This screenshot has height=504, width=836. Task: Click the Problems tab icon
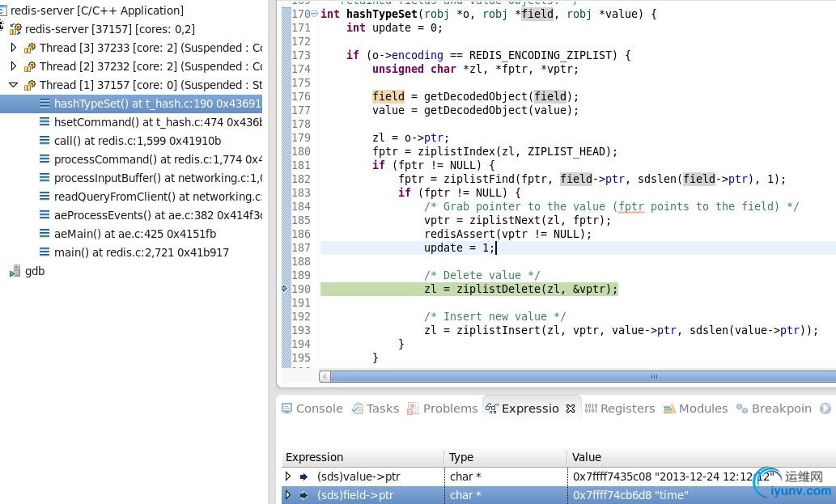413,409
